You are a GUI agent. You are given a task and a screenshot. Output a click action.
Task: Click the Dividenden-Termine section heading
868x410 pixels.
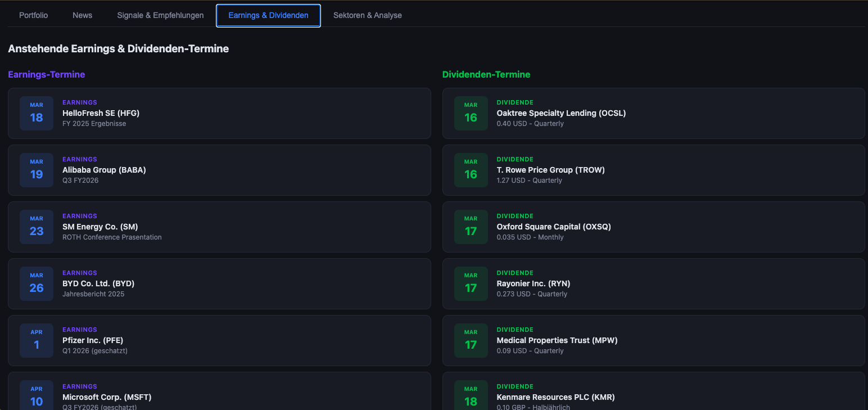tap(486, 74)
